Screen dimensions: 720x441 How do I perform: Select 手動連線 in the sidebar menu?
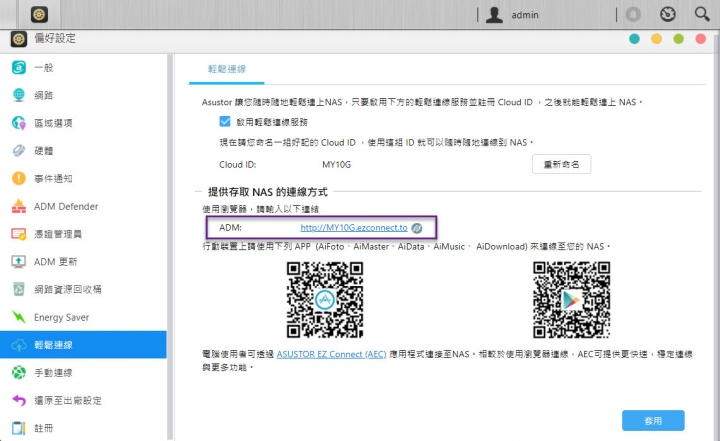83,373
